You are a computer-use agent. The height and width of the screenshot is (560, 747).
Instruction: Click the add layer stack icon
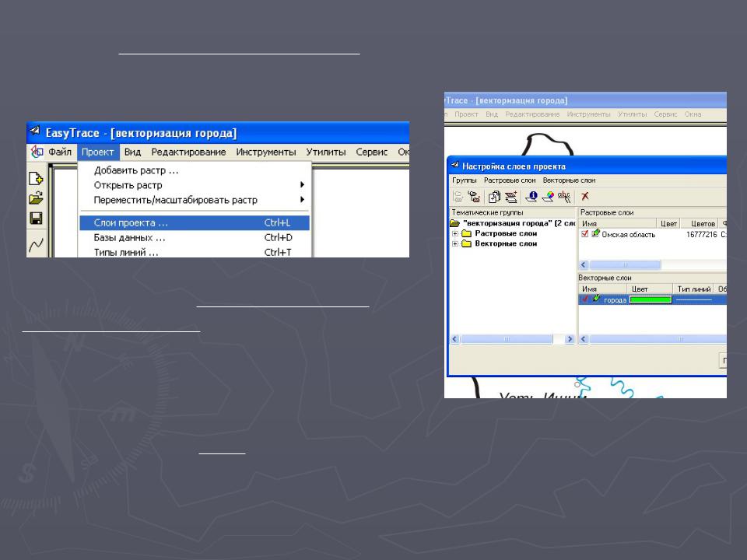510,196
